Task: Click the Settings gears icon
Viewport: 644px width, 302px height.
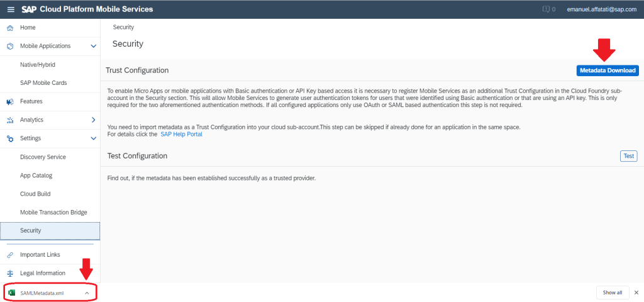Action: pos(11,138)
